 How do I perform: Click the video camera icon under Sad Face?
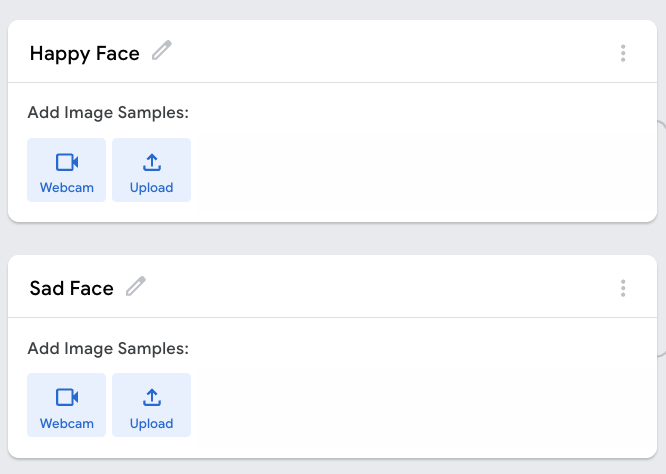pyautogui.click(x=67, y=397)
